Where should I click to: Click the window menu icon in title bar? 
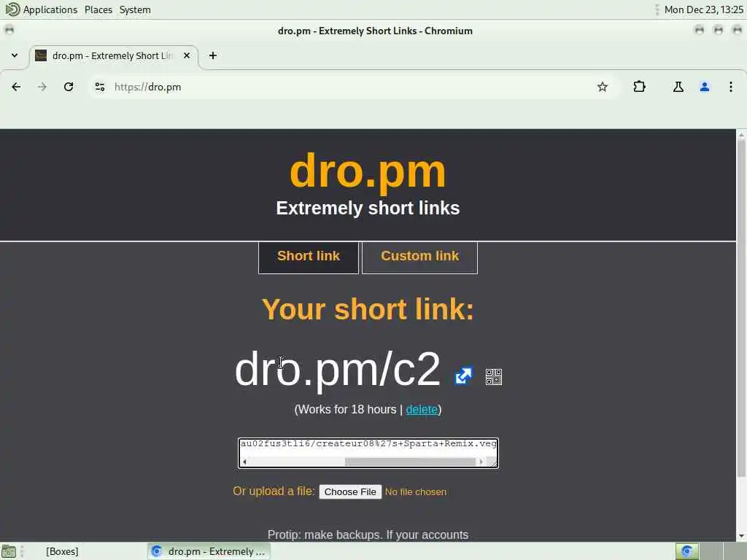point(9,31)
